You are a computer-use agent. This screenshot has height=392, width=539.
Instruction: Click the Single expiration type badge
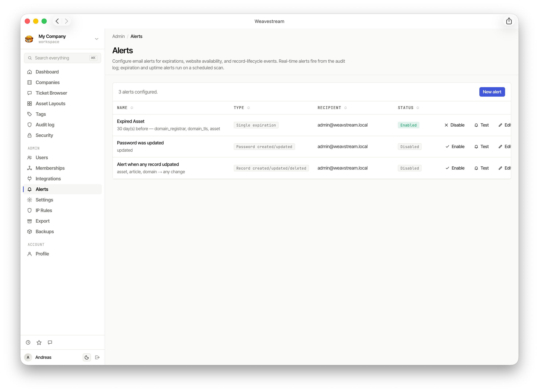click(256, 125)
